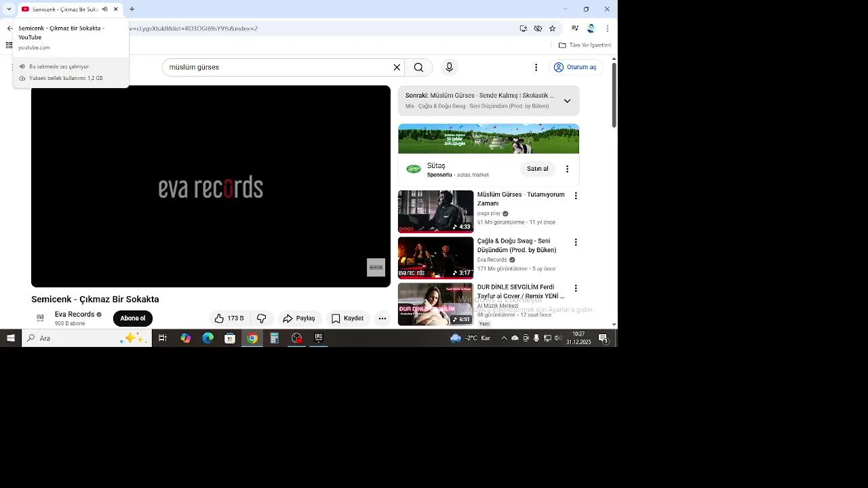The image size is (868, 488).
Task: Open DUR DİNLE SEVGİLİM video title
Action: point(520,291)
